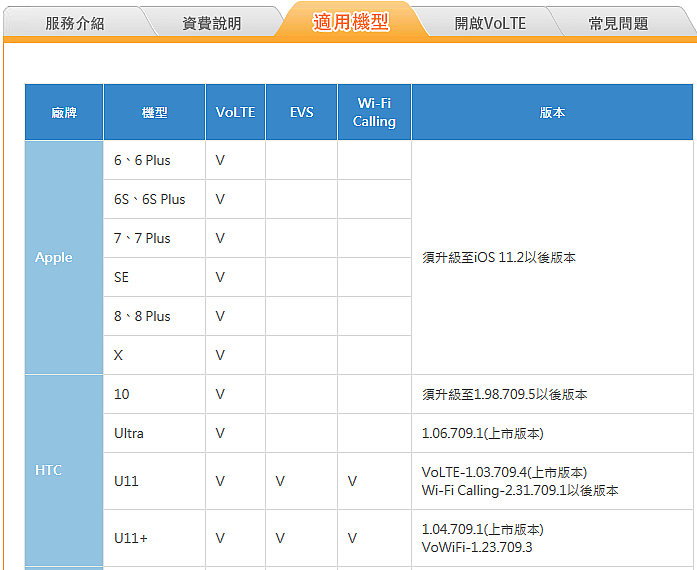The width and height of the screenshot is (697, 570).
Task: Click the 機型 column header
Action: [154, 112]
